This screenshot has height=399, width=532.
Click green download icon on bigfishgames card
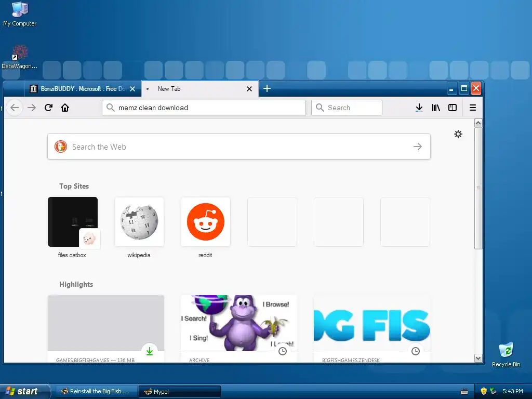click(150, 351)
